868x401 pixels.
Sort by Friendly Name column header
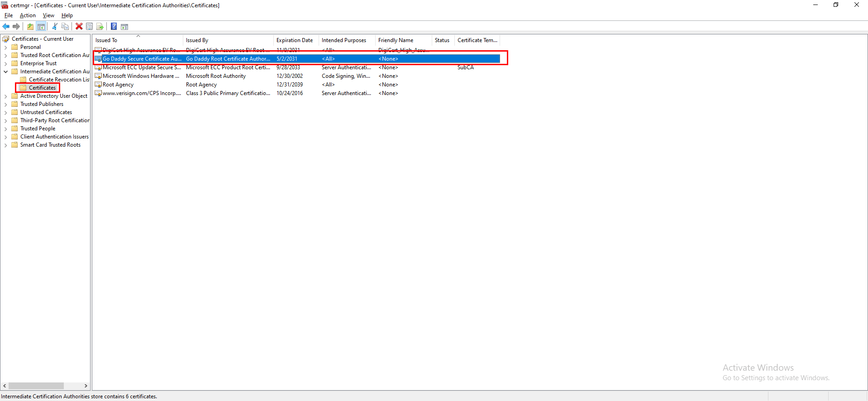tap(404, 40)
